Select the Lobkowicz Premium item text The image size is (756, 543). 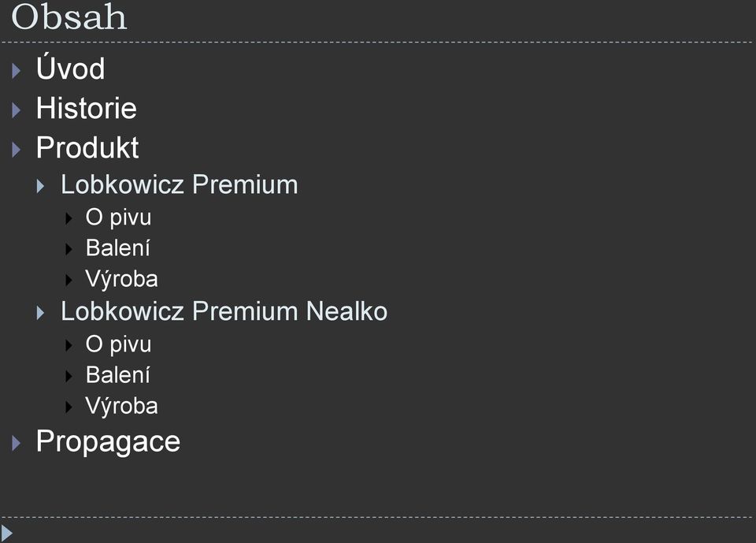pos(180,184)
